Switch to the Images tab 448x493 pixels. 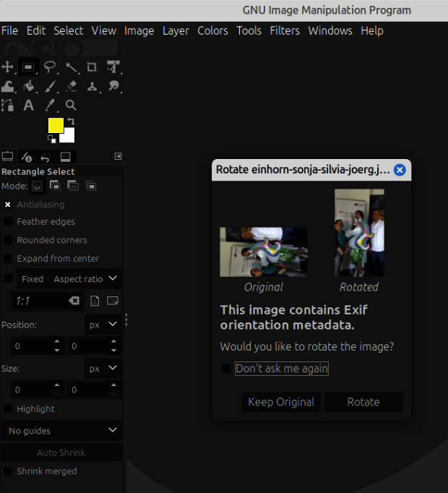pos(65,157)
